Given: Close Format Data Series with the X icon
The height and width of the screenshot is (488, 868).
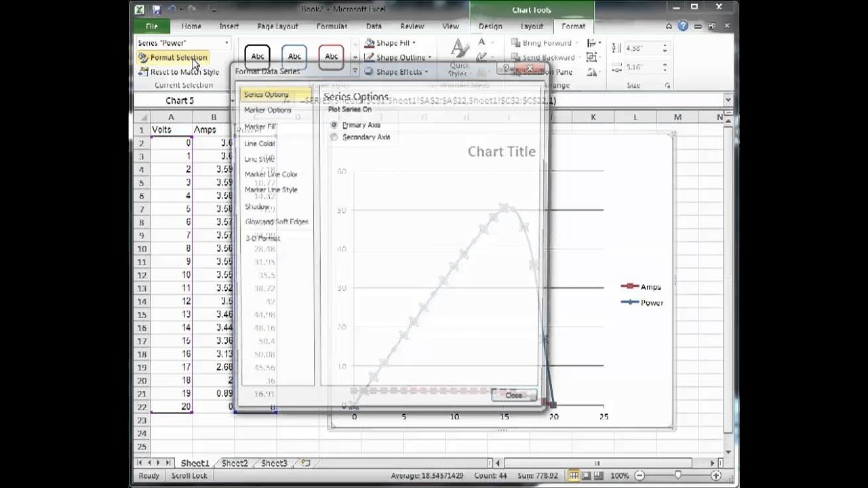Looking at the screenshot, I should tap(531, 69).
